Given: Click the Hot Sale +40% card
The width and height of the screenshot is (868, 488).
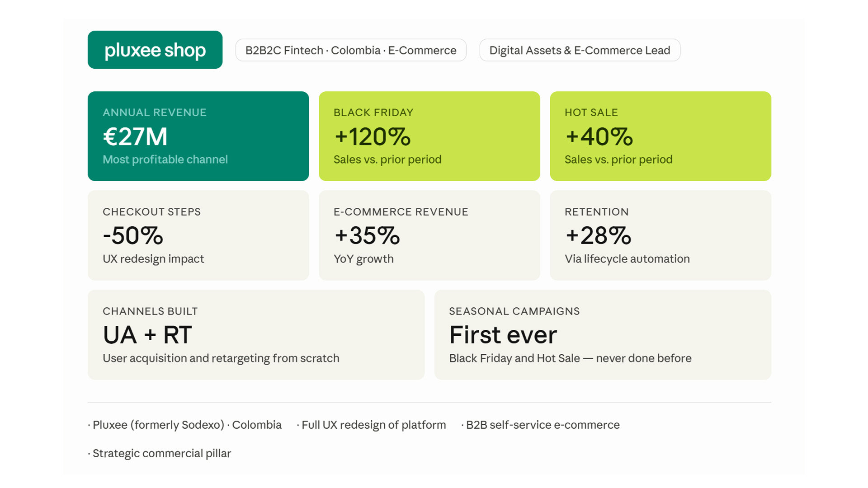Looking at the screenshot, I should (x=660, y=136).
